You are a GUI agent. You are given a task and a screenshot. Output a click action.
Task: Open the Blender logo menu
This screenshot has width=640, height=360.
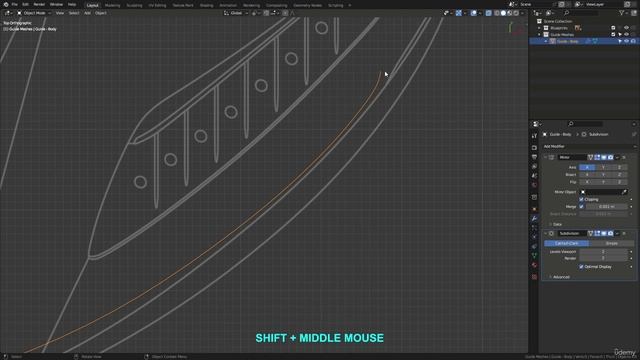6,4
